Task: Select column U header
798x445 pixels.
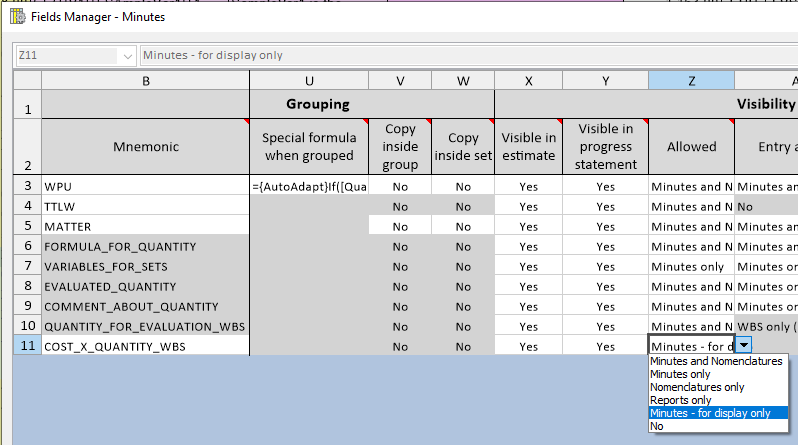Action: coord(308,81)
